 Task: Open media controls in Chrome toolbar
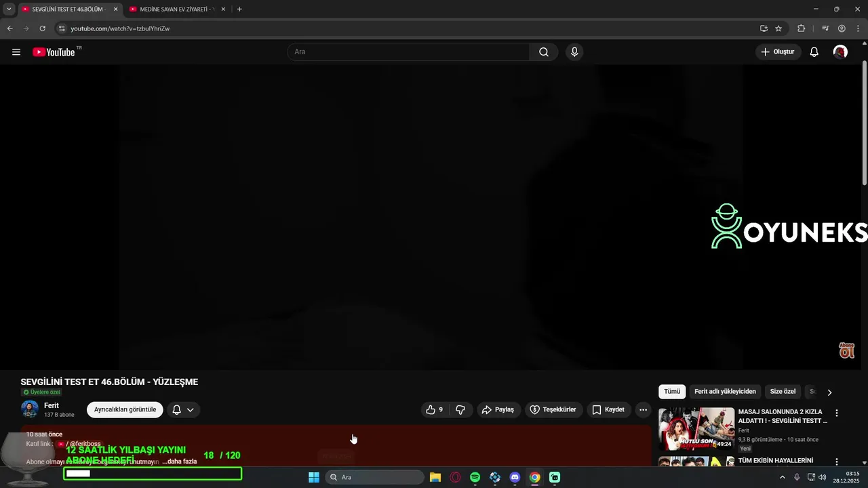click(825, 28)
